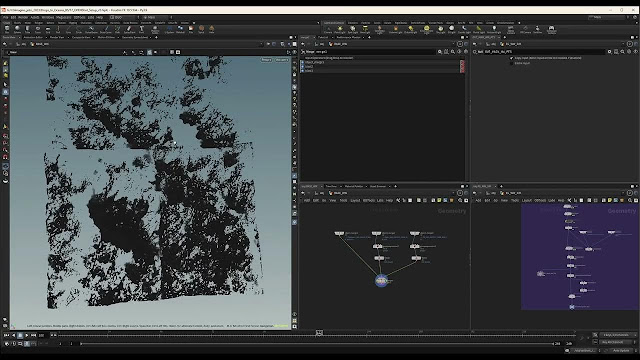
Task: Open the File menu
Action: pyautogui.click(x=5, y=18)
